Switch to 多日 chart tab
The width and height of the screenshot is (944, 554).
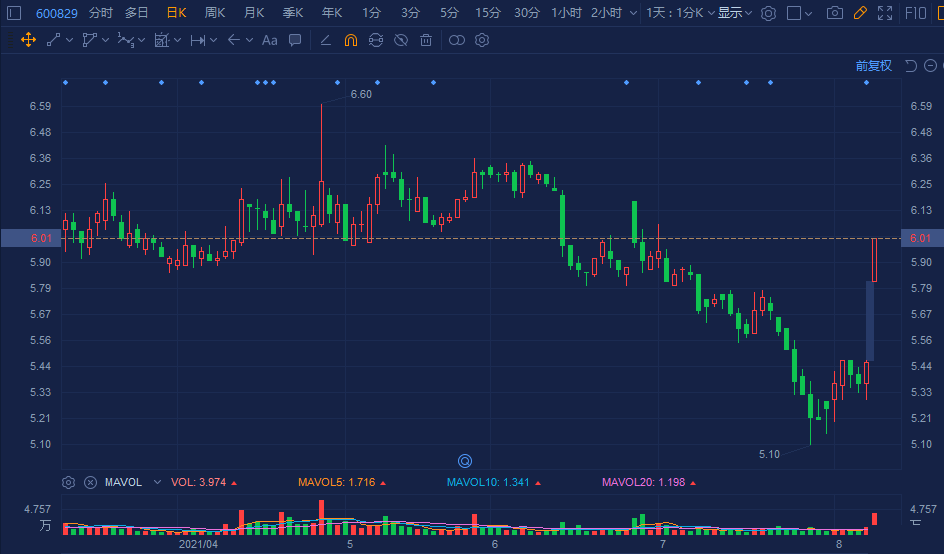[x=137, y=13]
